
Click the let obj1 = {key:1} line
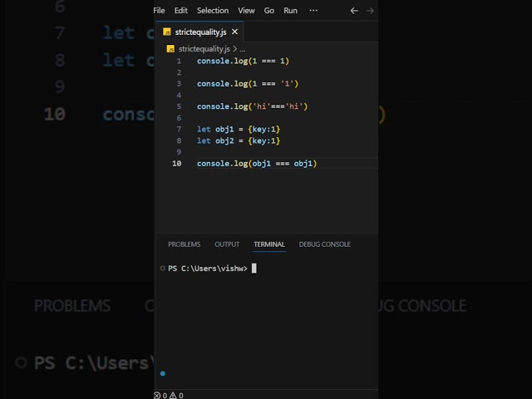239,130
